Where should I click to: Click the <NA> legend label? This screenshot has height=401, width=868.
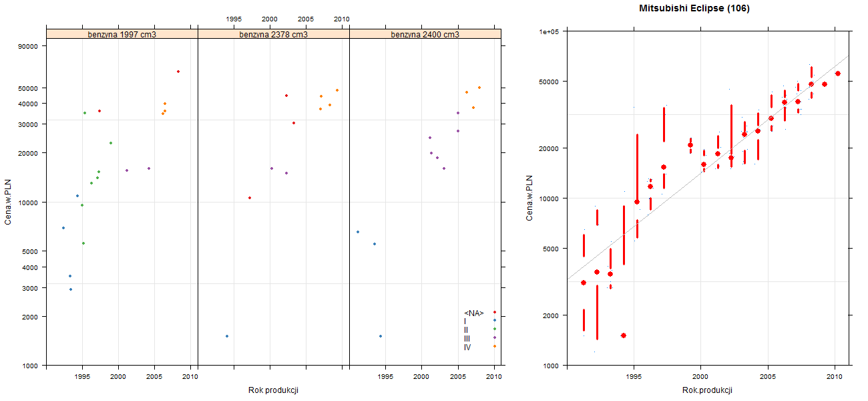click(x=473, y=313)
